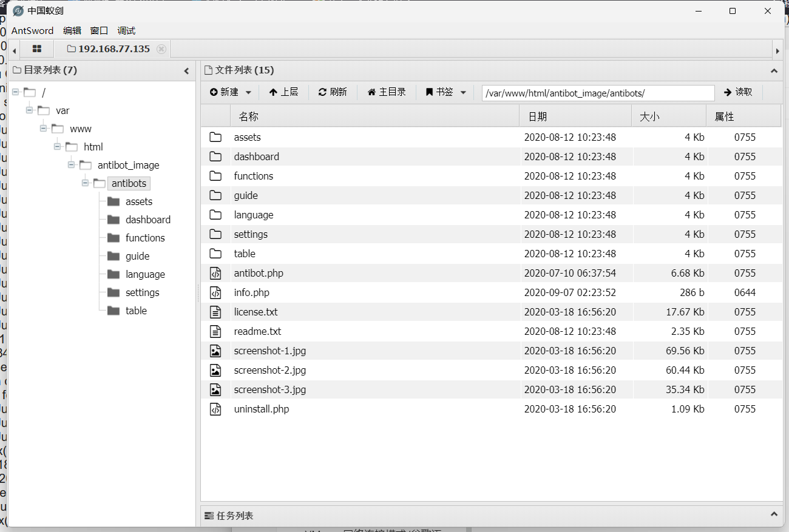Go to the 主目录 home directory

387,92
